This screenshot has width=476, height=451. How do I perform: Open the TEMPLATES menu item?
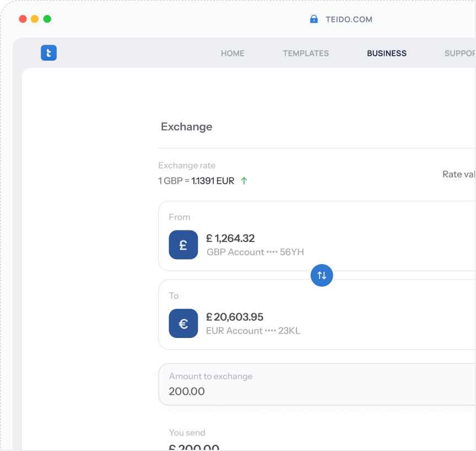[x=306, y=53]
